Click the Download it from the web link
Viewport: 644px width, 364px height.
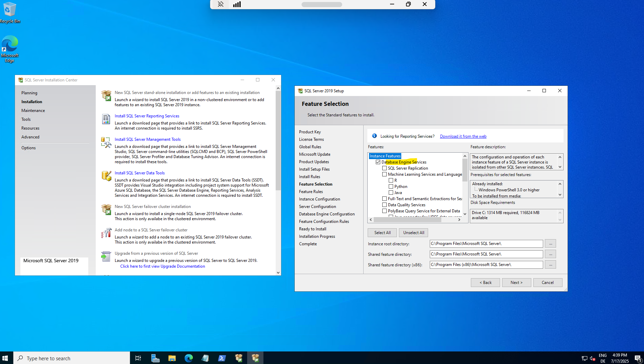pos(463,136)
